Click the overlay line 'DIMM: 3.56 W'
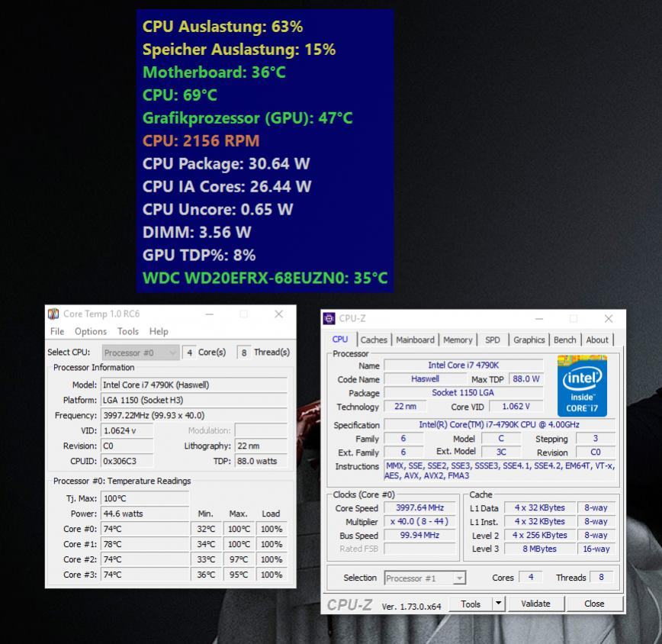The width and height of the screenshot is (662, 644). [197, 232]
